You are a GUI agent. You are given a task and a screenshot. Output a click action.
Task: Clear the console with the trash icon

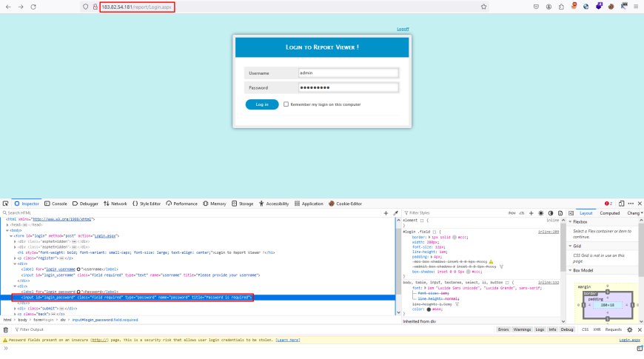[6, 329]
